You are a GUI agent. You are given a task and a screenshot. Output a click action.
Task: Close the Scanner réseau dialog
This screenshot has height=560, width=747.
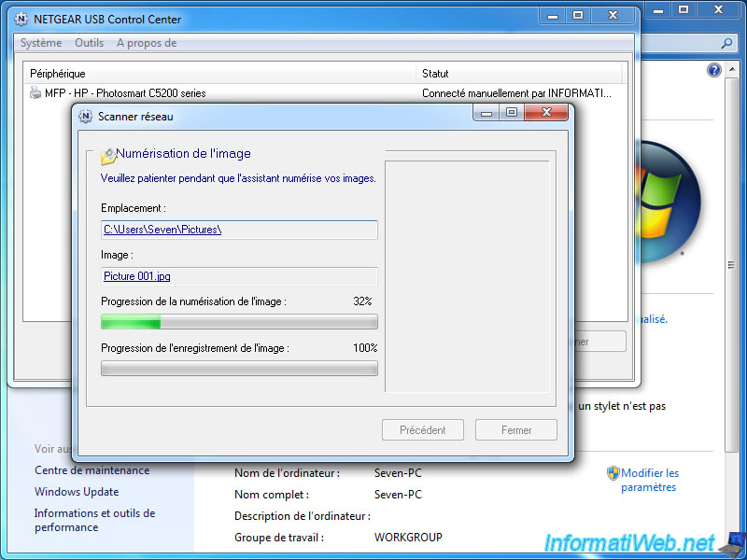pyautogui.click(x=546, y=112)
